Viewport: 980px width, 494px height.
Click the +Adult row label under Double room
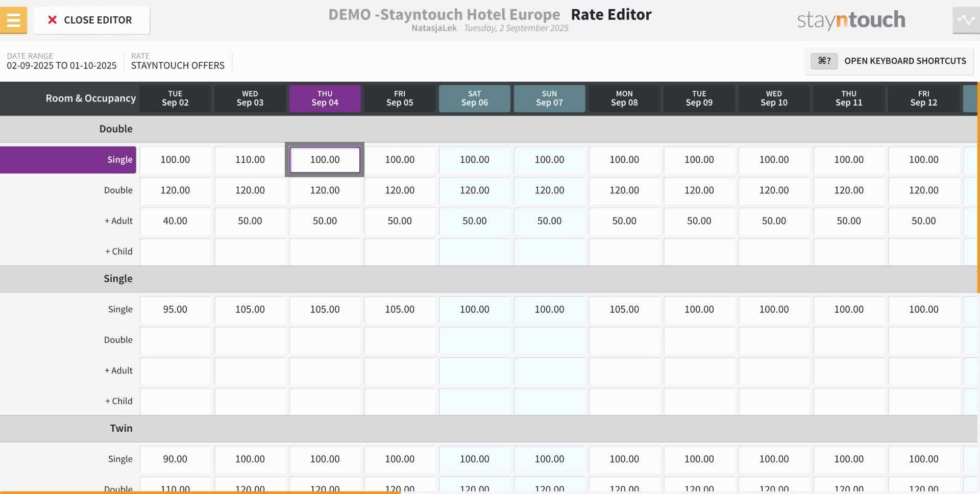[x=118, y=221]
